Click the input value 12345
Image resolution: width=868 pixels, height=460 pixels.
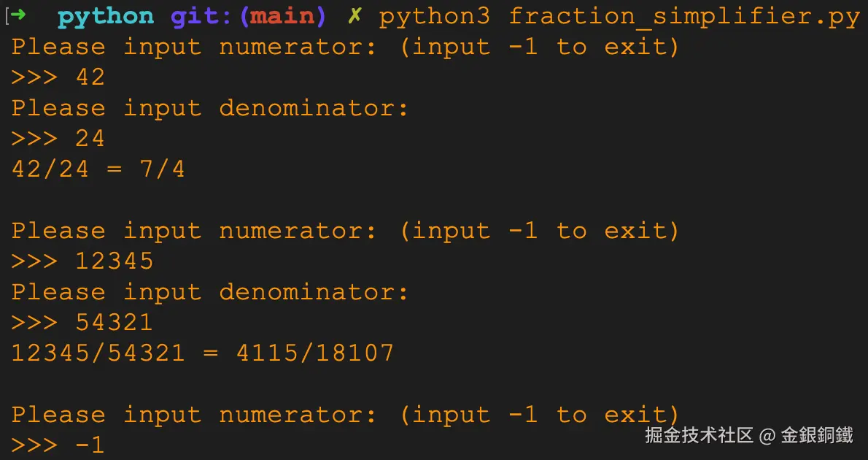pos(115,261)
